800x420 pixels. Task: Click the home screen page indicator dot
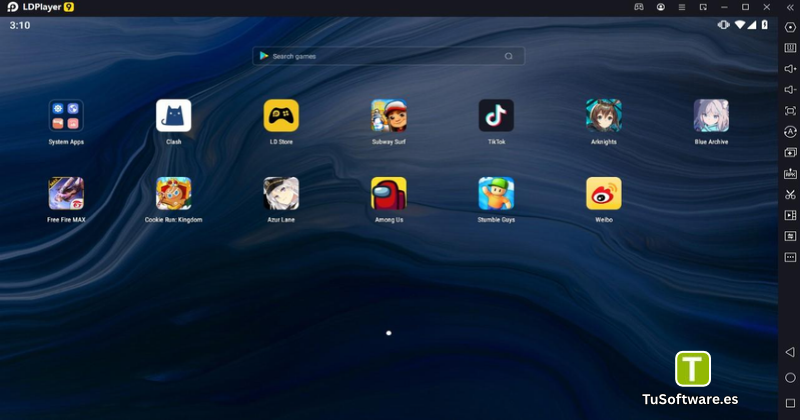point(389,333)
